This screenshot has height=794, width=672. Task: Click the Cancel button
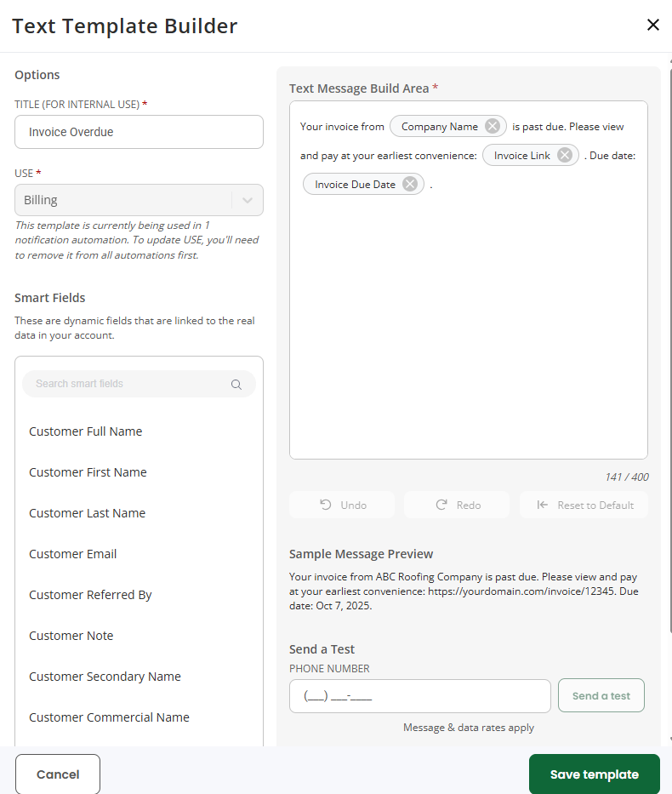[58, 774]
